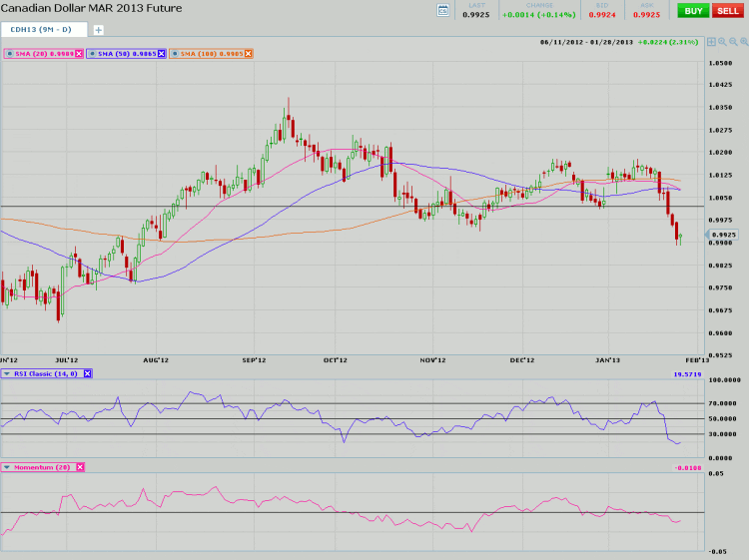Add a new chart tab with plus
Viewport: 749px width, 560px height.
coord(98,30)
